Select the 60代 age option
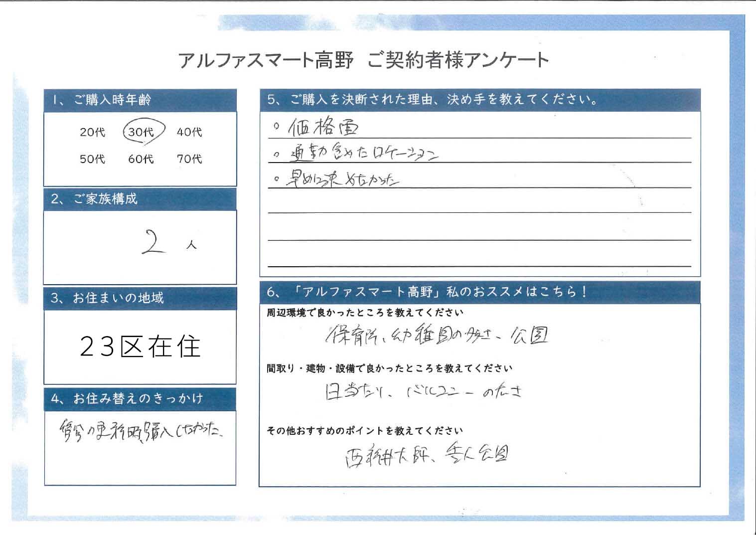 point(141,159)
